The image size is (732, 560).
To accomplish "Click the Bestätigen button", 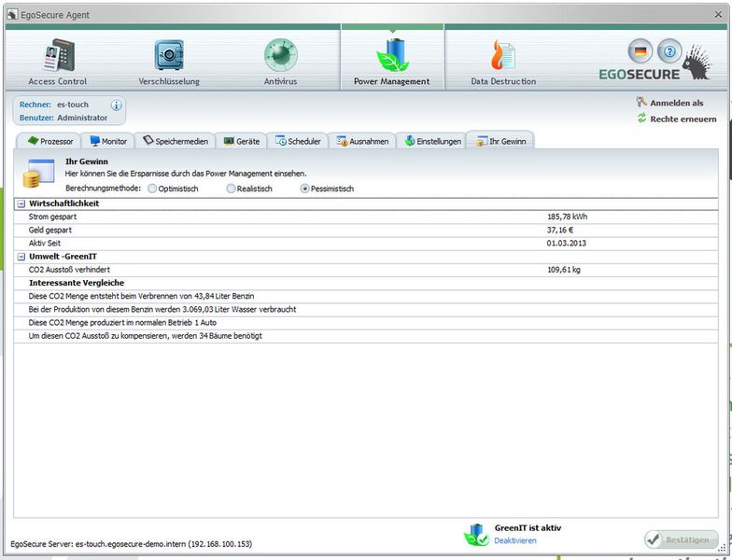I will 681,539.
